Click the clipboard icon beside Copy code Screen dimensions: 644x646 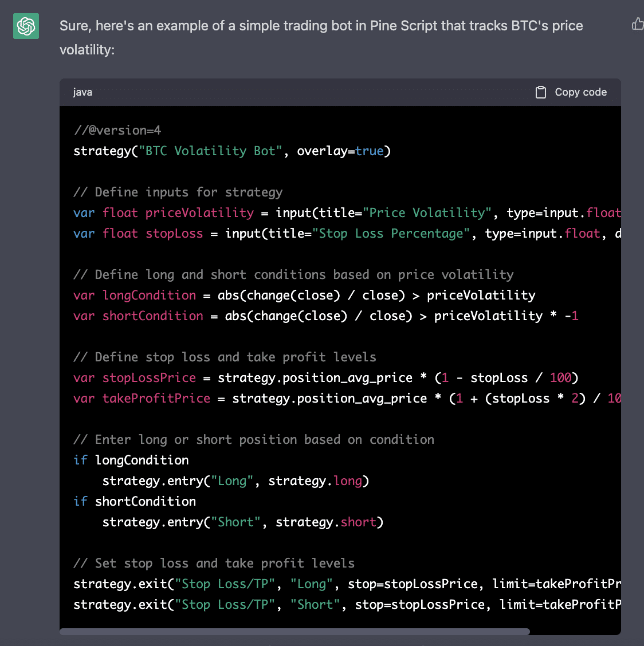click(540, 92)
